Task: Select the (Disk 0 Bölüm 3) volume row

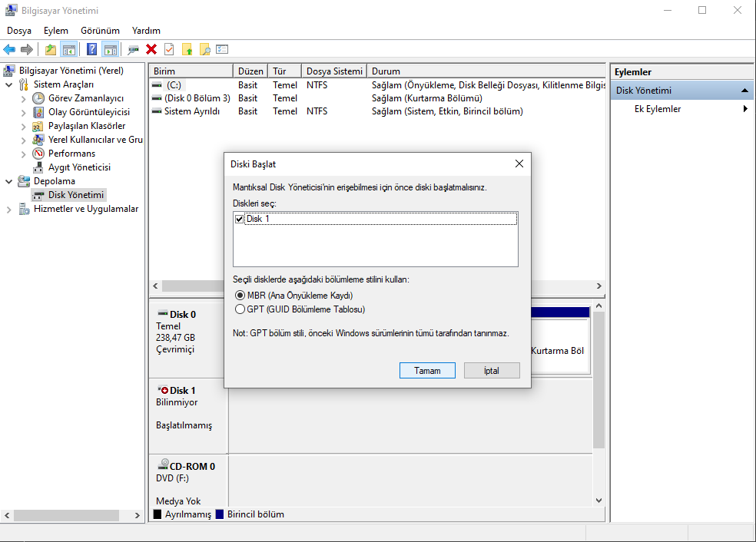Action: click(x=377, y=98)
